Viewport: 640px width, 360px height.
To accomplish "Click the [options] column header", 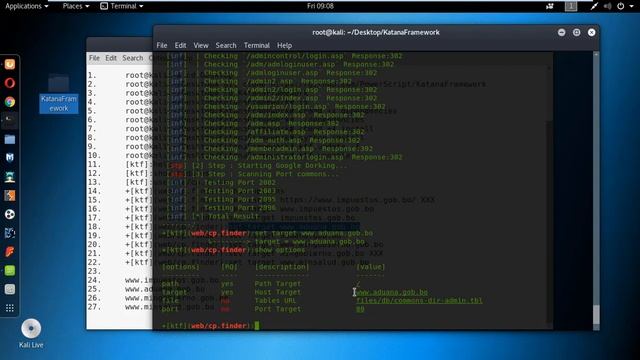I will click(x=181, y=267).
